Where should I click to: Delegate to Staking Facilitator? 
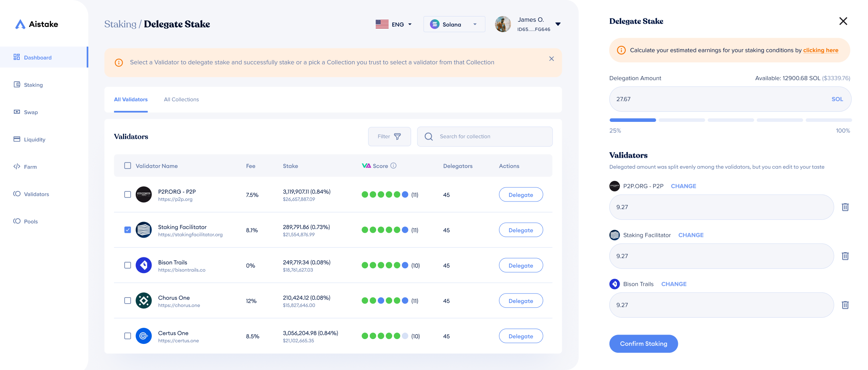pyautogui.click(x=521, y=230)
